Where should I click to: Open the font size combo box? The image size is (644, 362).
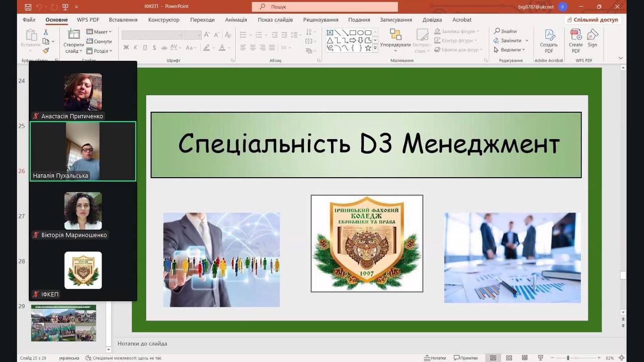[x=193, y=35]
